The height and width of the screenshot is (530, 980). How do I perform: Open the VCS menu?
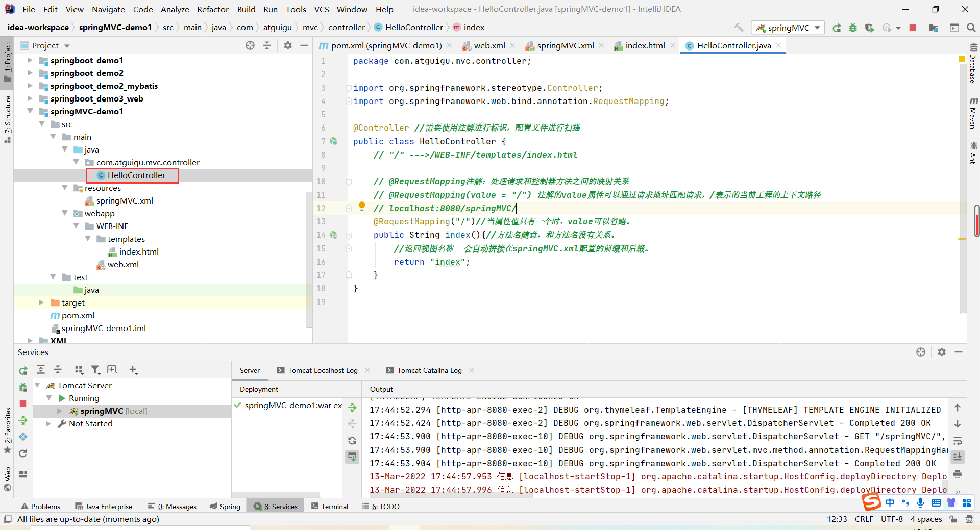coord(322,9)
